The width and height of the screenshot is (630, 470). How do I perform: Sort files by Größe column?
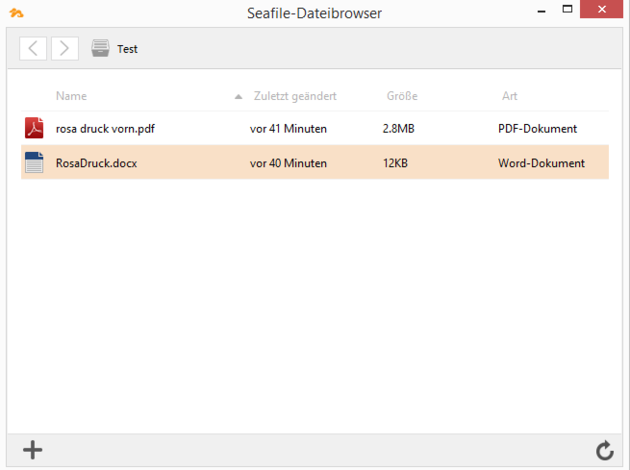pos(402,96)
